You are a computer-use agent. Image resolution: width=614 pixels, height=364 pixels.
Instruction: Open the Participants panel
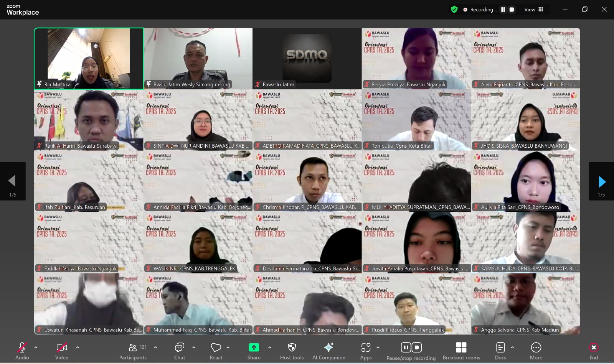point(133,351)
